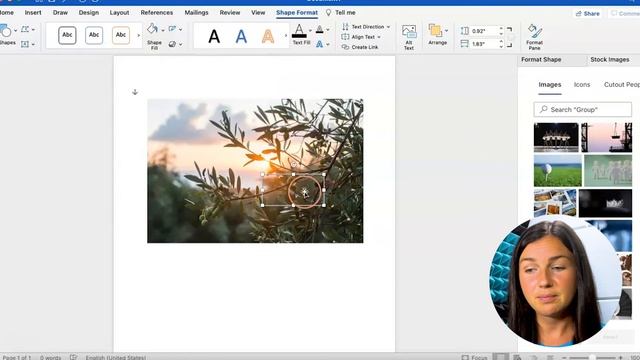Click the English (United States) language indicator
Viewport: 640px width, 360px height.
click(x=116, y=357)
